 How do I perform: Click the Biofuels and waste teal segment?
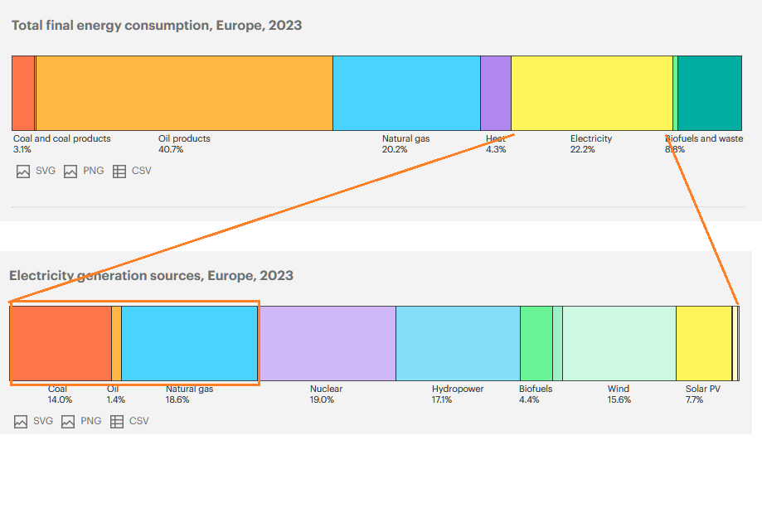pyautogui.click(x=710, y=94)
